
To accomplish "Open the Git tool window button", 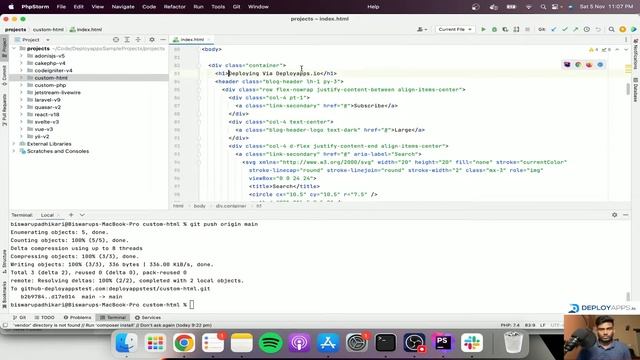I will 19,317.
